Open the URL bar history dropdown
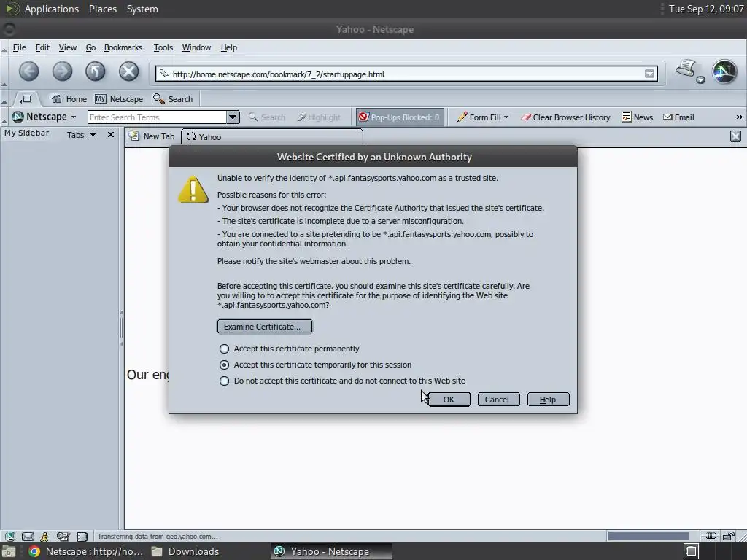747x560 pixels. coord(649,74)
